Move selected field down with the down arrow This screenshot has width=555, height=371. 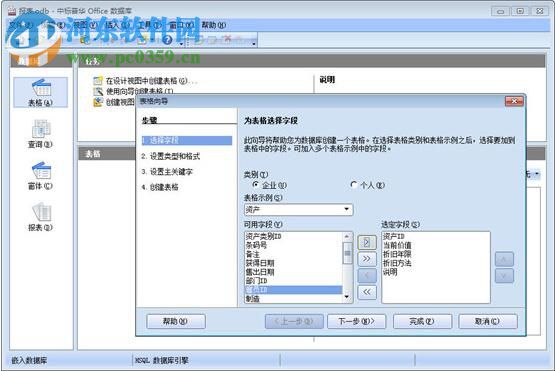pyautogui.click(x=504, y=275)
